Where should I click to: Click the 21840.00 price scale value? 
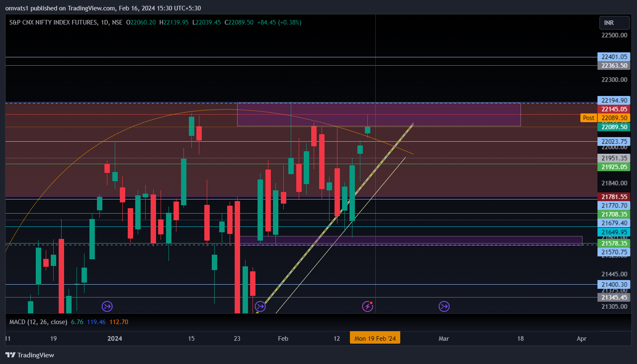(614, 183)
